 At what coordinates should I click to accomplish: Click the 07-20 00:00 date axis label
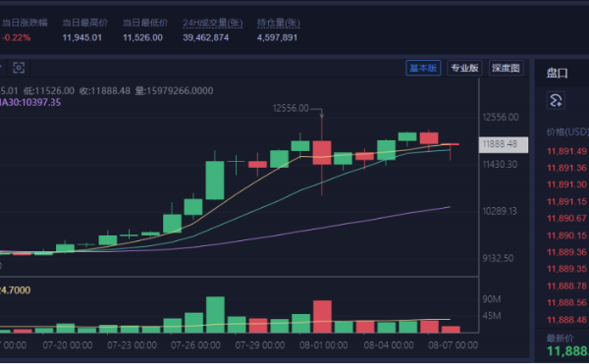coord(68,345)
